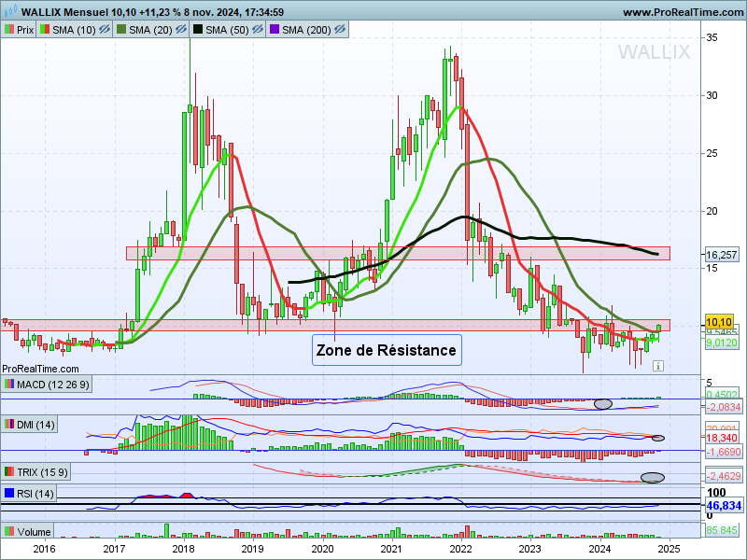
Task: Open the TRIX (15 9) label
Action: coord(42,472)
